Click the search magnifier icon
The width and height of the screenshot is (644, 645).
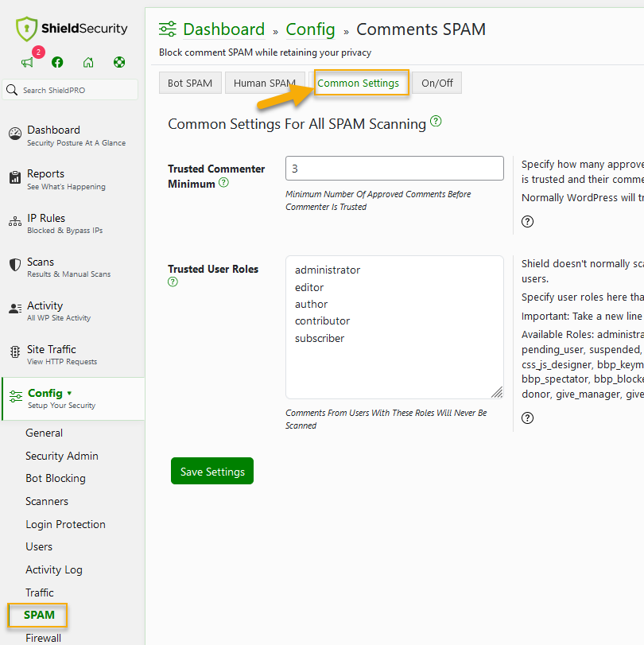pyautogui.click(x=12, y=90)
